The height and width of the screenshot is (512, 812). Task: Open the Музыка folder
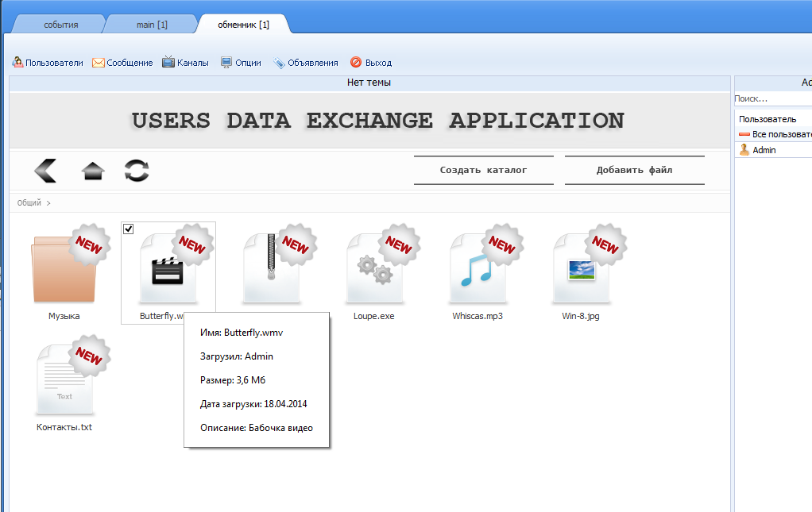pos(64,270)
